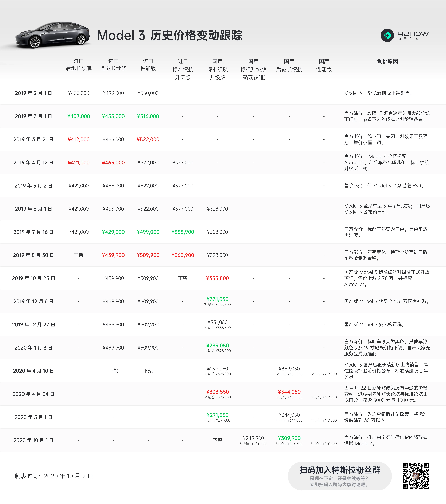
Task: Click the 制表时间：2020 年 10 月 2 日 footer
Action: pyautogui.click(x=54, y=476)
